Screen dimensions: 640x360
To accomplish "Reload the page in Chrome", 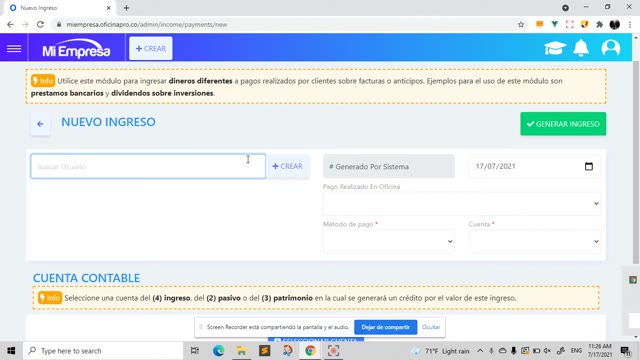I will (40, 24).
